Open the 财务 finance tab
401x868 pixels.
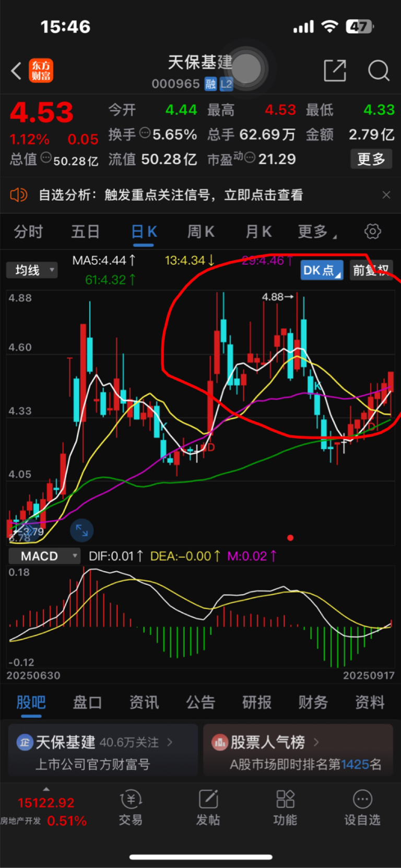[x=313, y=702]
